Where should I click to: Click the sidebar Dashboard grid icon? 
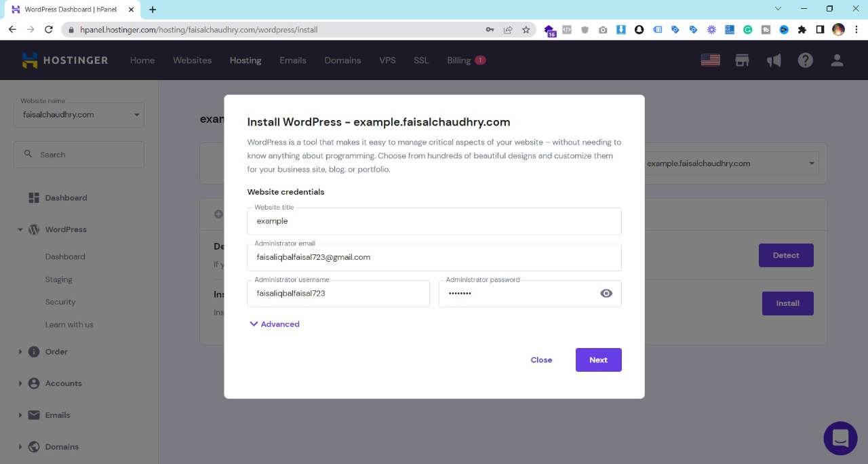pos(34,198)
